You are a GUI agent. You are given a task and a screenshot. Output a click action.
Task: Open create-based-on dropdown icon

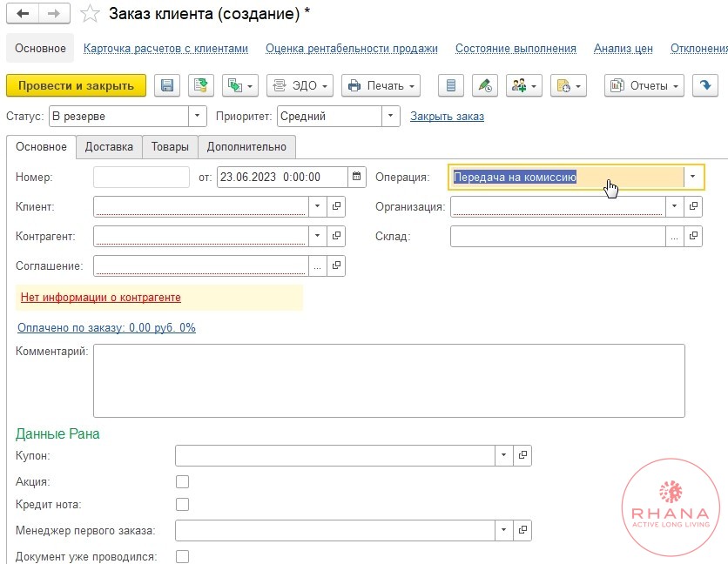[x=240, y=85]
